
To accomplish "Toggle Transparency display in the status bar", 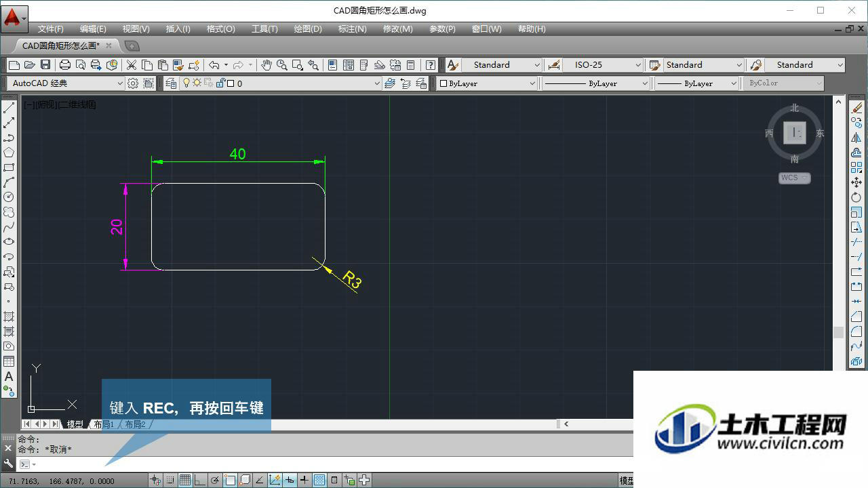I will [319, 480].
